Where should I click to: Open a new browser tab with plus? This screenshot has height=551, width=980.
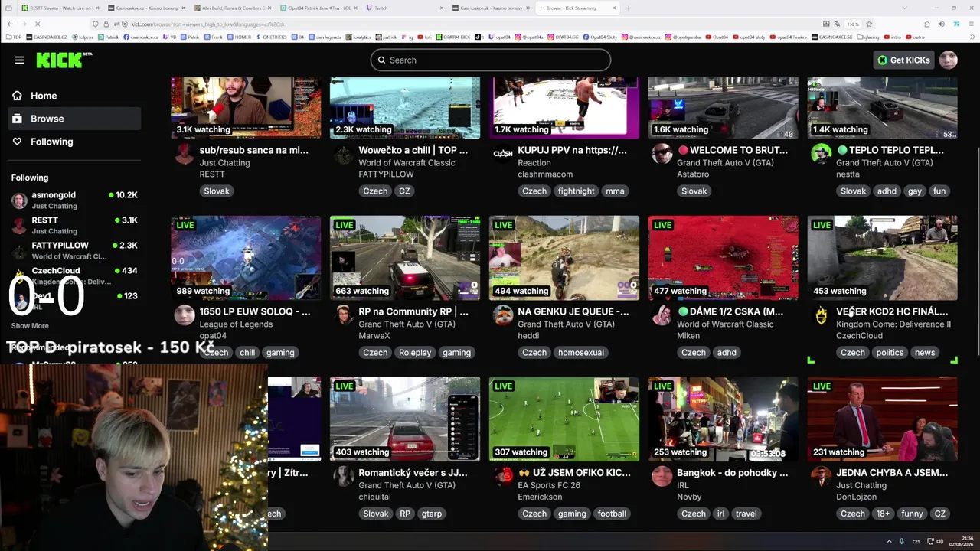[x=629, y=8]
